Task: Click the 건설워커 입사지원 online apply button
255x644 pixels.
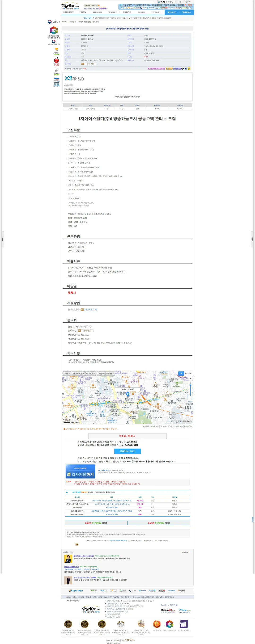Action: pos(89,310)
